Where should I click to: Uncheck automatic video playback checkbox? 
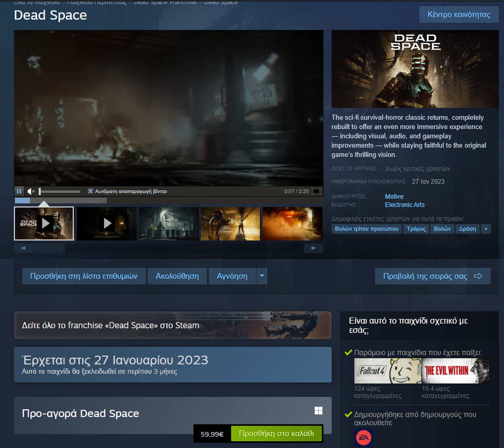91,191
